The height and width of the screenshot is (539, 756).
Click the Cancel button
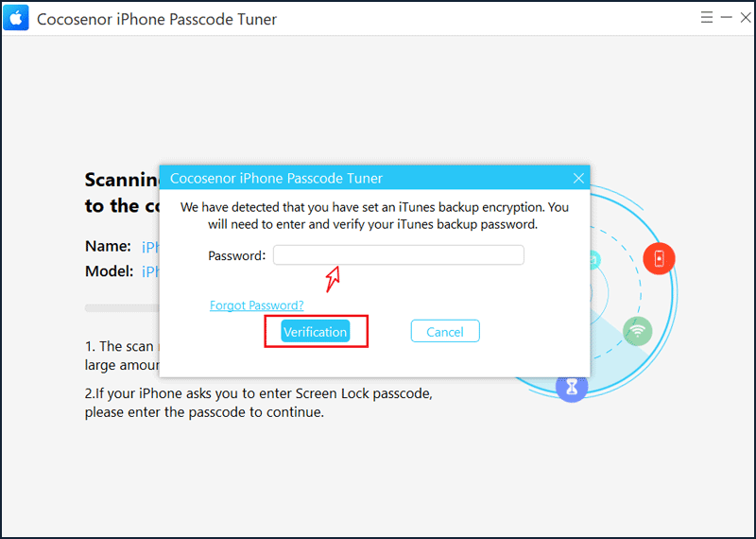[x=445, y=331]
